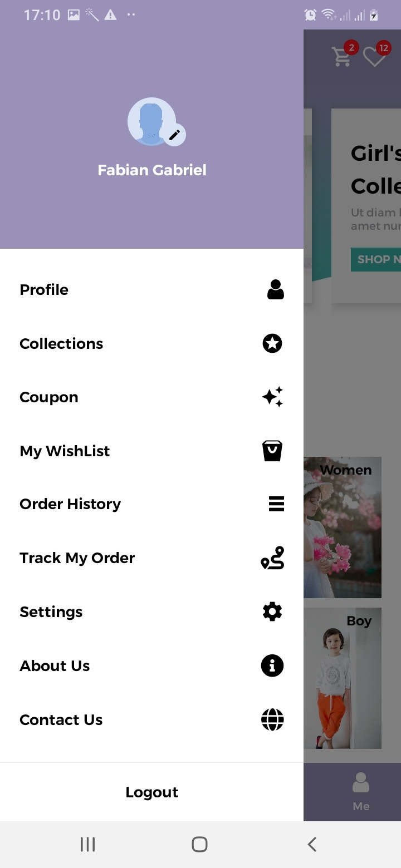Open wishlist heart icon in header
The width and height of the screenshot is (401, 868).
pyautogui.click(x=374, y=56)
